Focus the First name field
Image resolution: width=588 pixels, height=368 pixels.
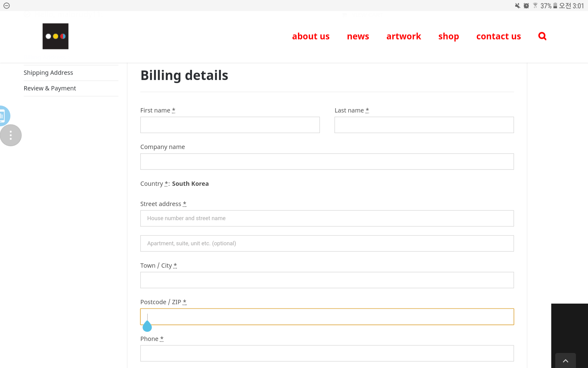pyautogui.click(x=230, y=125)
